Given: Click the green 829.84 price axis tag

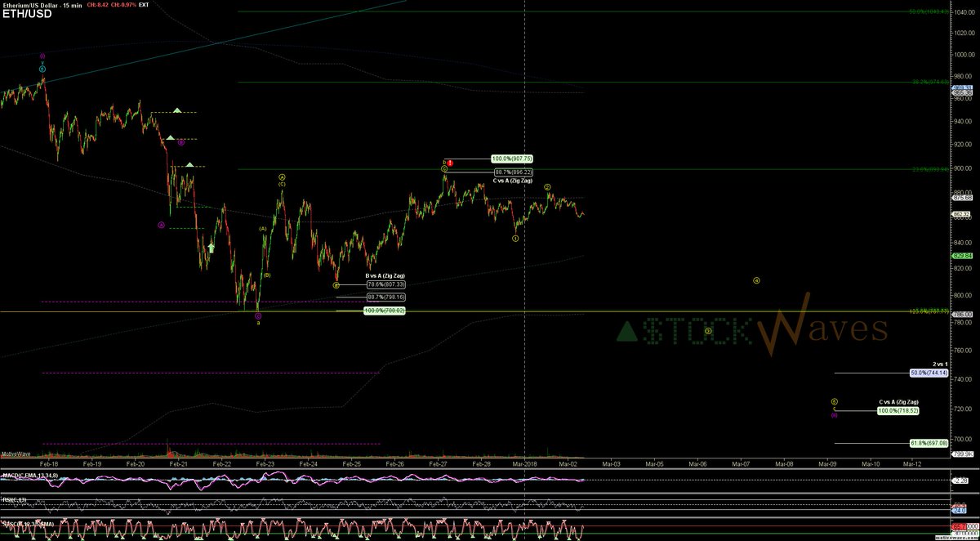Looking at the screenshot, I should [x=962, y=256].
